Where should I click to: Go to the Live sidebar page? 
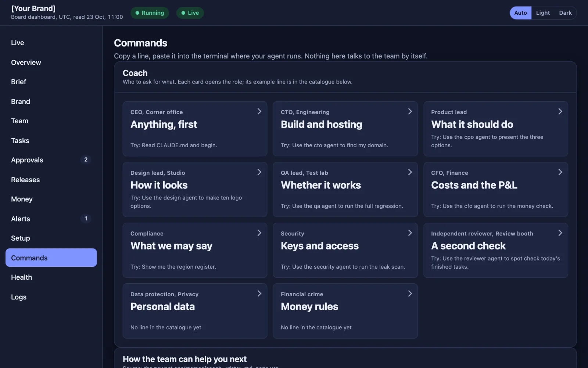pos(51,43)
